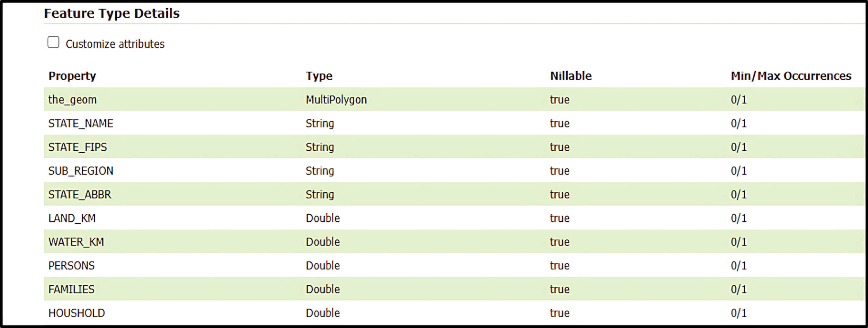Enable the Customize attributes checkbox
The height and width of the screenshot is (328, 868).
tap(53, 42)
